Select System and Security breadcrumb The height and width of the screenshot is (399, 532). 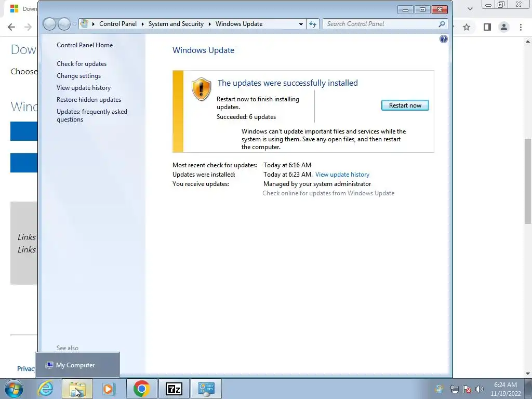click(x=176, y=24)
